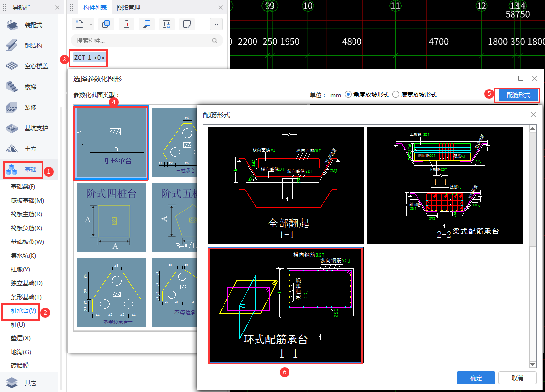Maximize 选择参数化图形 dialog

521,79
